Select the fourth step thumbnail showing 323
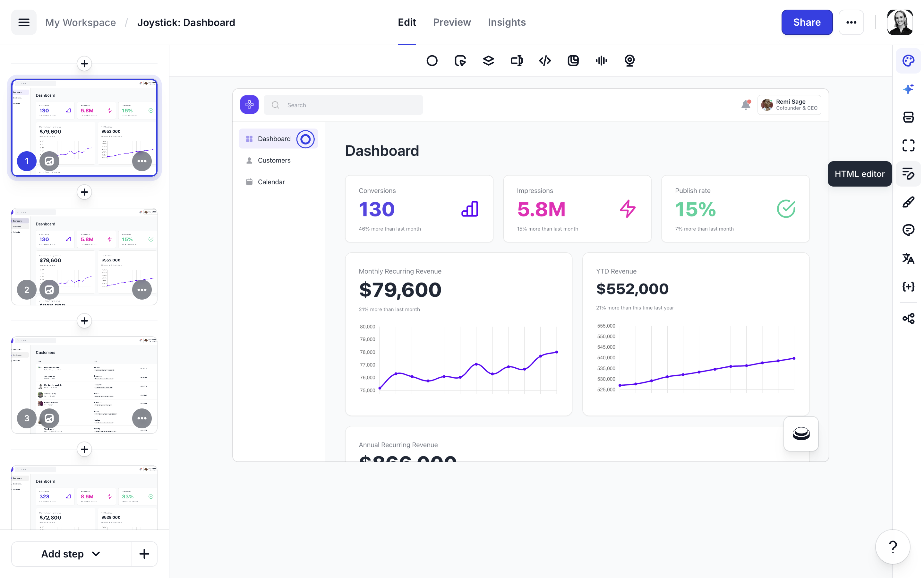Image resolution: width=924 pixels, height=578 pixels. pyautogui.click(x=84, y=497)
